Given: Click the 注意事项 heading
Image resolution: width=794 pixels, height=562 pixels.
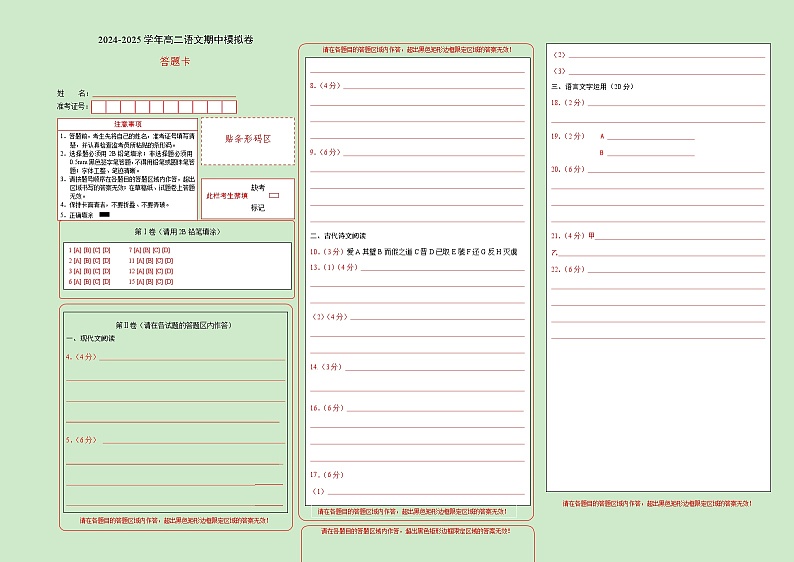Looking at the screenshot, I should pyautogui.click(x=128, y=124).
